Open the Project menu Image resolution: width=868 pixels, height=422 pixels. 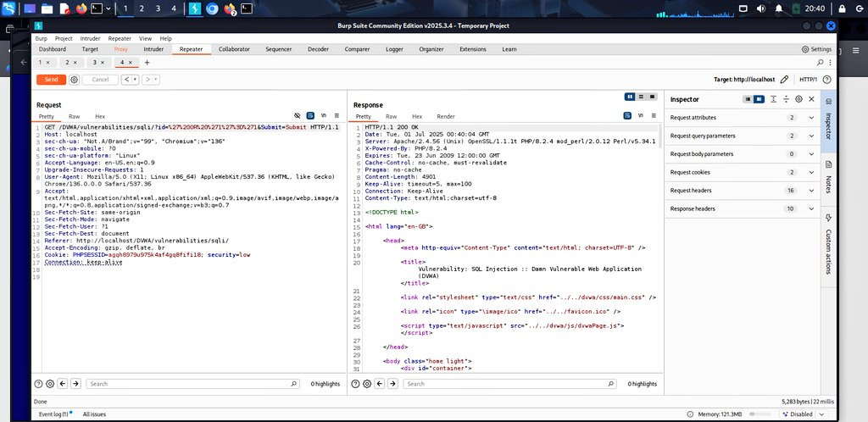pyautogui.click(x=64, y=39)
